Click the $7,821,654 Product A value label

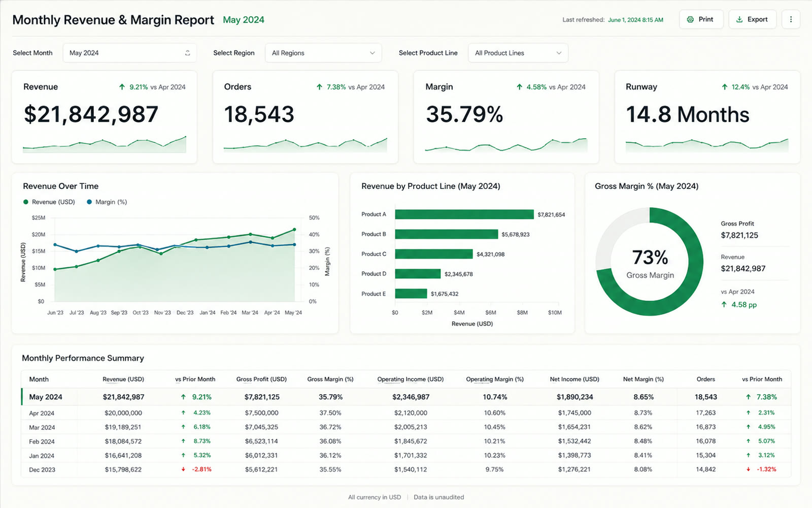pos(551,214)
